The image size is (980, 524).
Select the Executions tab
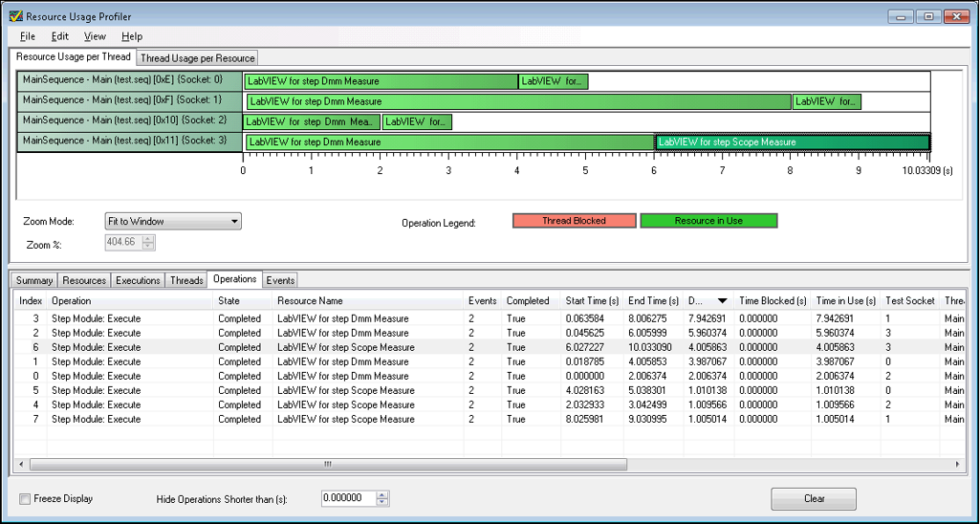tap(138, 280)
